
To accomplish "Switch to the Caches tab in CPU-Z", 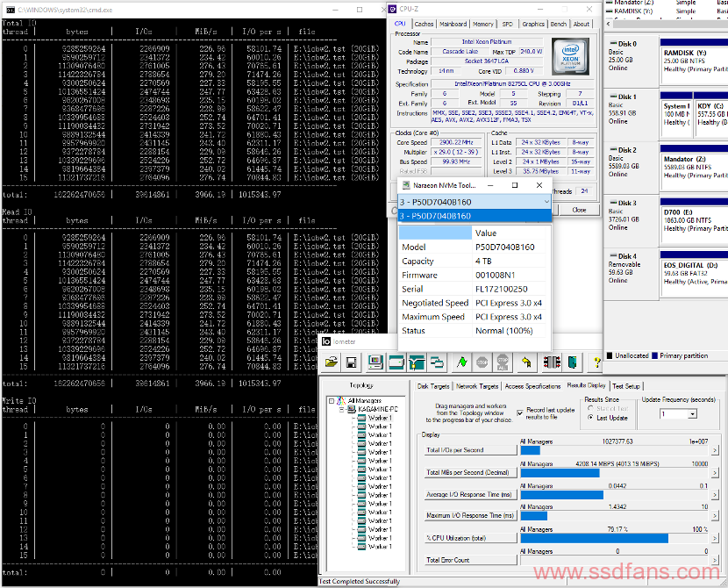I will click(x=424, y=25).
